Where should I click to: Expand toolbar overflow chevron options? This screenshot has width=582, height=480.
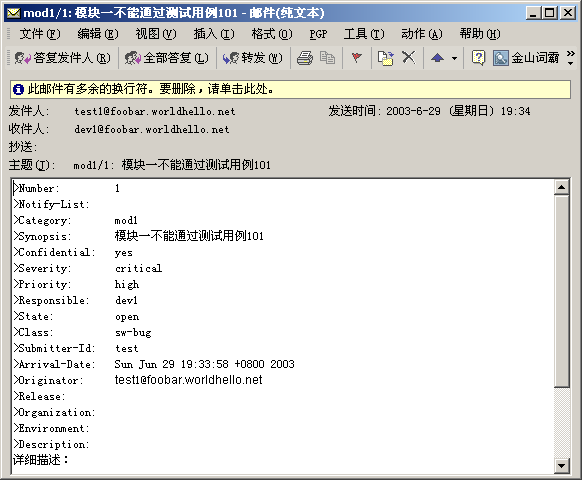coord(571,58)
